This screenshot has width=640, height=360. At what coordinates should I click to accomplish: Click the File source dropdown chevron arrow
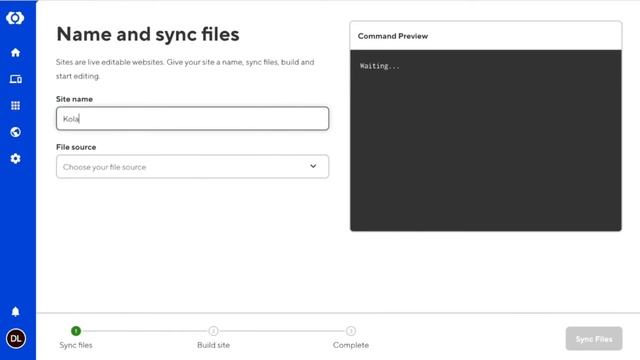[313, 166]
